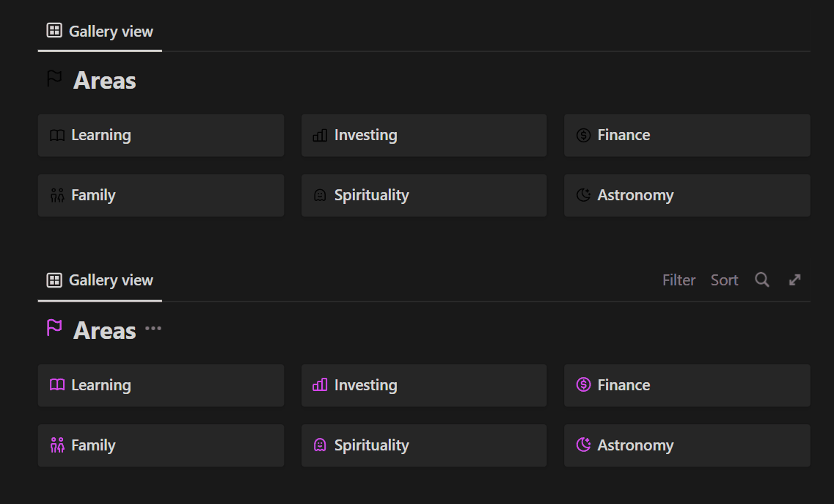
Task: Click the purple ghost icon on Spirituality
Action: pos(320,445)
